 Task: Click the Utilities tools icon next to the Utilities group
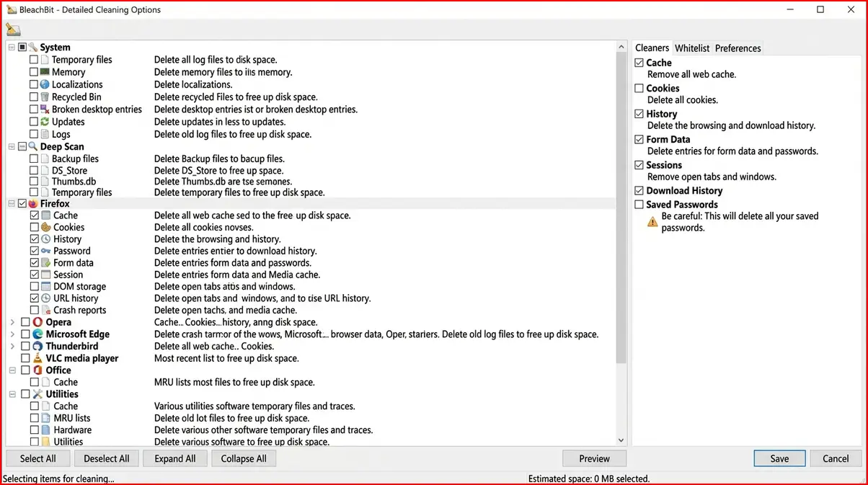pos(38,394)
